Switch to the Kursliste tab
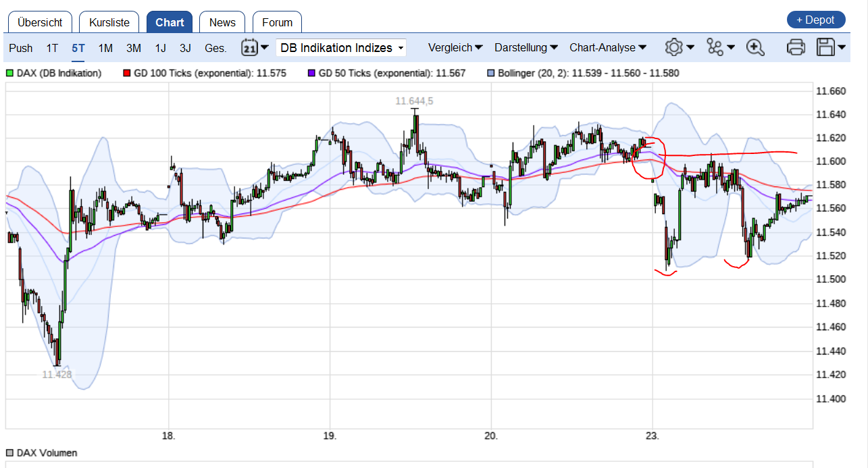 tap(109, 22)
